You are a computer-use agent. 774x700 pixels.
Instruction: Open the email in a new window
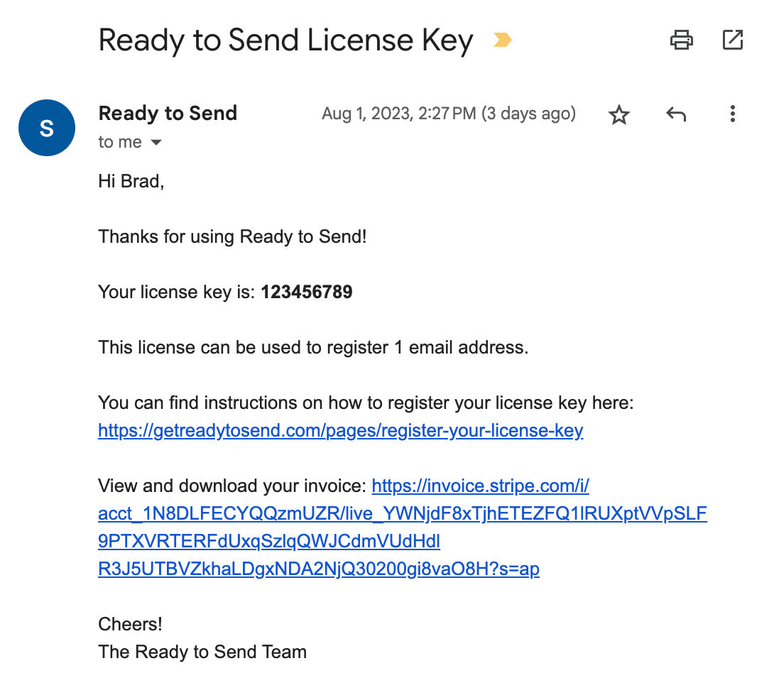(x=732, y=40)
